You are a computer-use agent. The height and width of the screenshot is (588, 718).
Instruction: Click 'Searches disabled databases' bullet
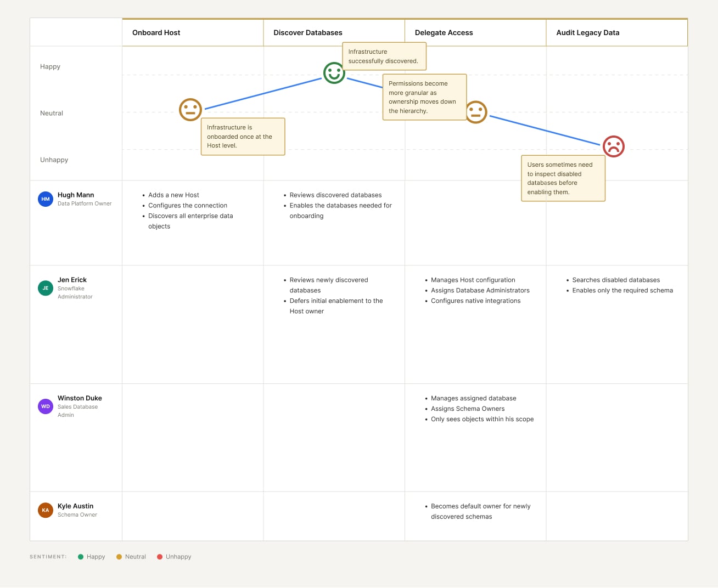[616, 280]
